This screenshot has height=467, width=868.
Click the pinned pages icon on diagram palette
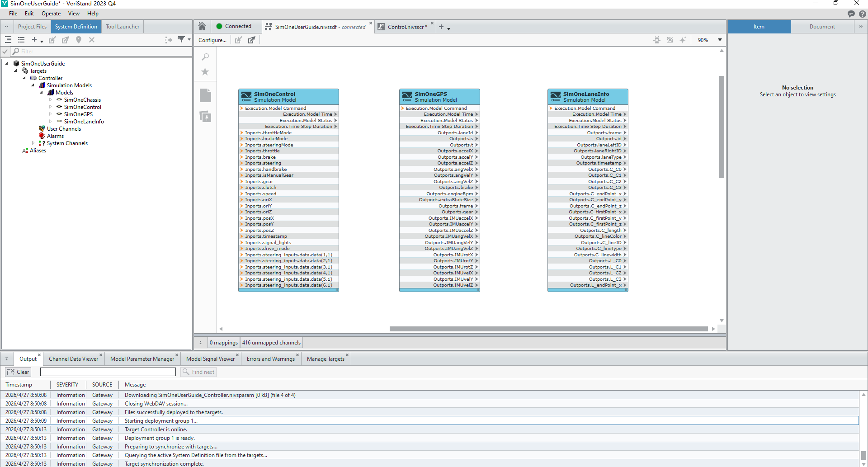[x=205, y=117]
